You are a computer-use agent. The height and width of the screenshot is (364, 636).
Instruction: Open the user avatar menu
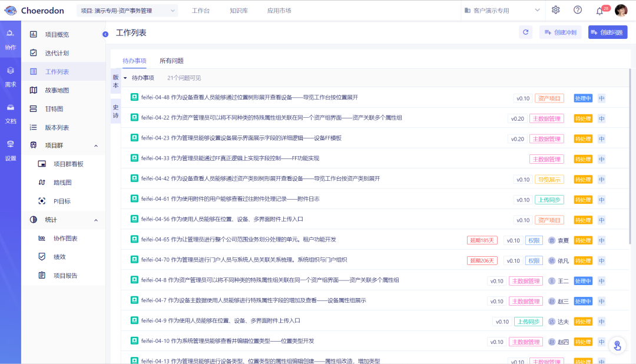(621, 11)
